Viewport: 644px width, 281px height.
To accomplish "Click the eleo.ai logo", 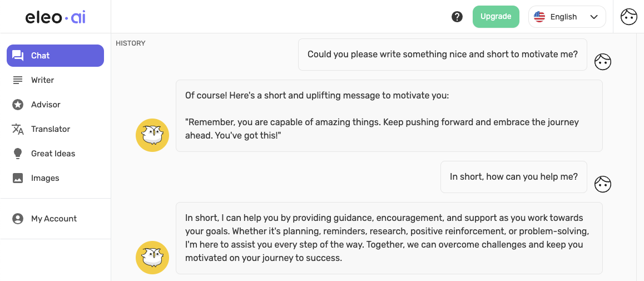I will (x=56, y=17).
